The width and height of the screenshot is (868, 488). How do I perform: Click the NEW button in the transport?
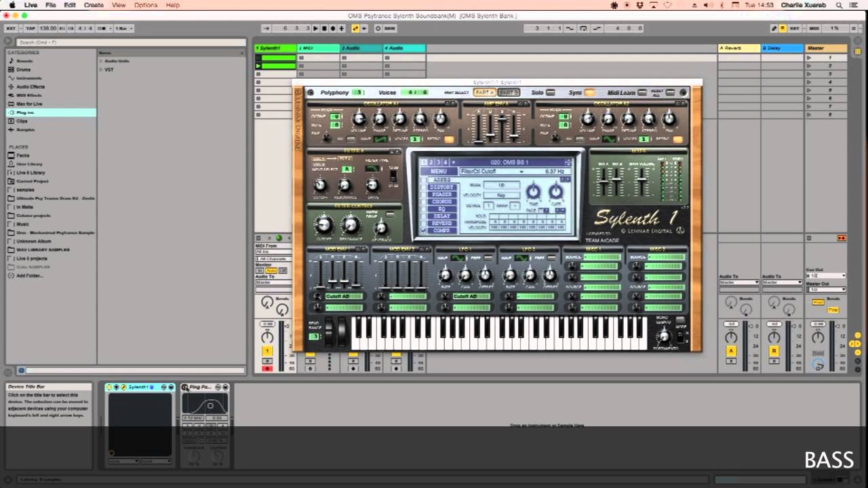pyautogui.click(x=389, y=28)
